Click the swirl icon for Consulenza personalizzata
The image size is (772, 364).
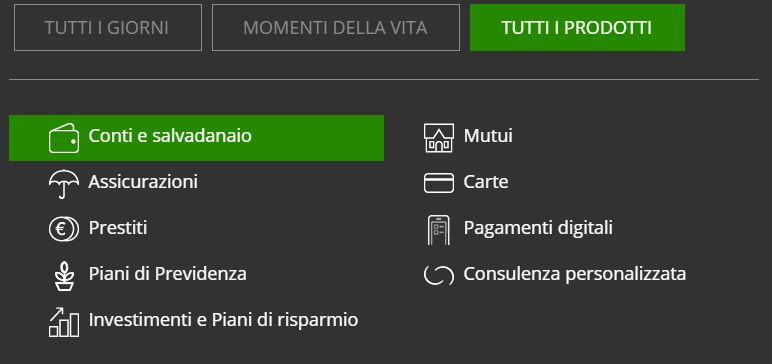pyautogui.click(x=439, y=275)
